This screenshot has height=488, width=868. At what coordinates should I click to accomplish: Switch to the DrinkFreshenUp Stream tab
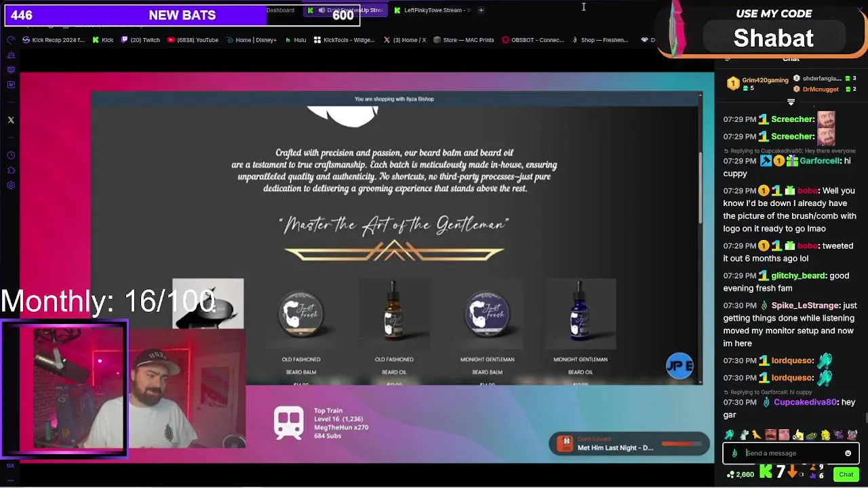click(x=345, y=10)
